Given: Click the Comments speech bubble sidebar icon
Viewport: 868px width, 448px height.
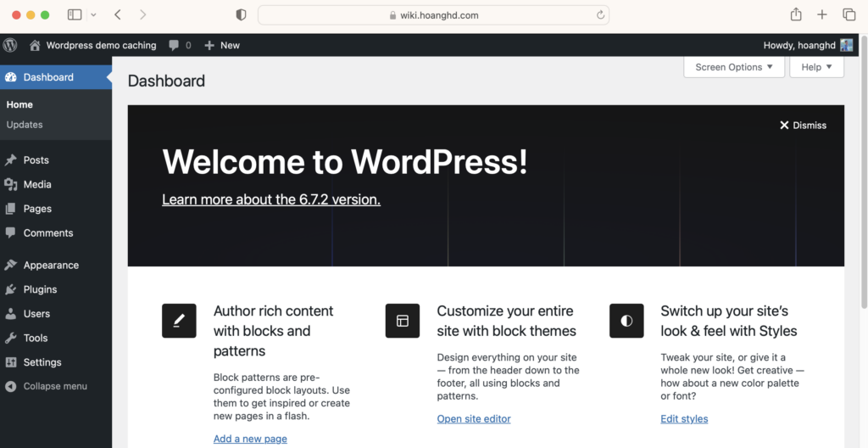Looking at the screenshot, I should point(10,232).
